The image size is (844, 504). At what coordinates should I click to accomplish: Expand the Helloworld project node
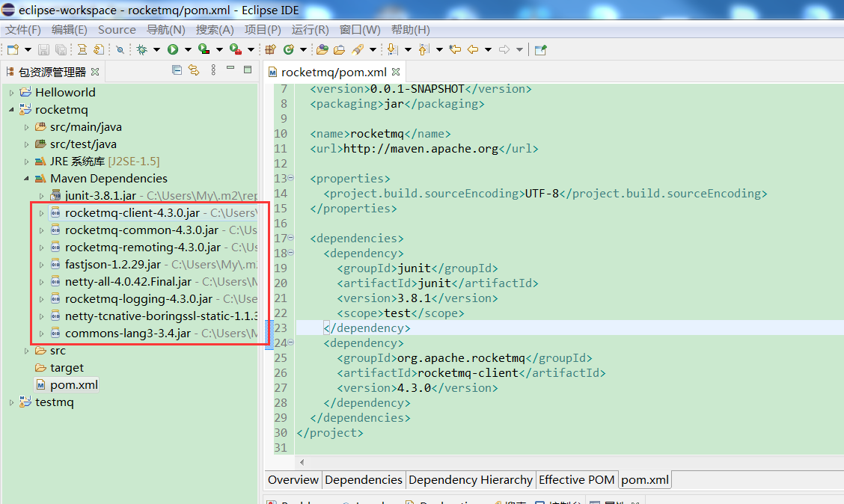11,93
